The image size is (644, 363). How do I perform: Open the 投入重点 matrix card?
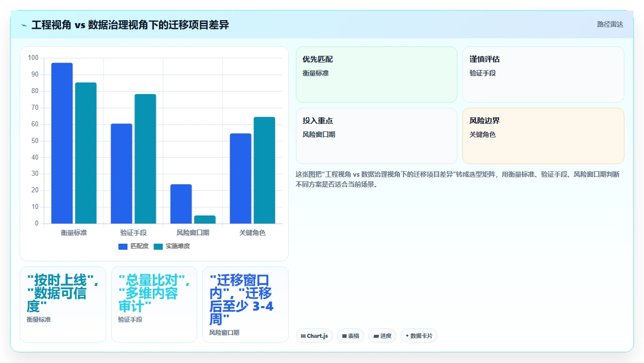376,136
